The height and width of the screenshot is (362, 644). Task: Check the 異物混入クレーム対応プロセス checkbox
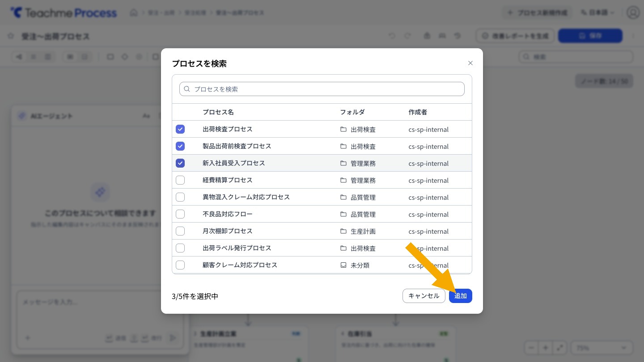click(x=180, y=197)
